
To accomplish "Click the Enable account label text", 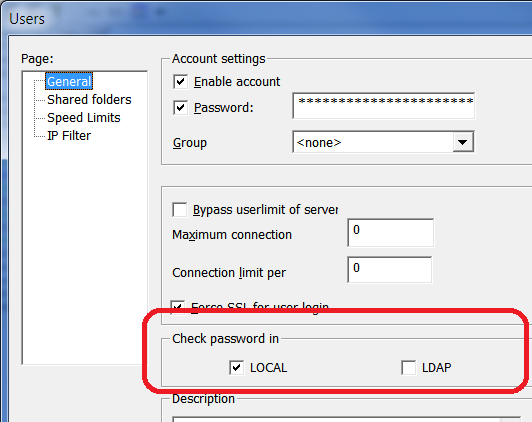I will tap(237, 82).
